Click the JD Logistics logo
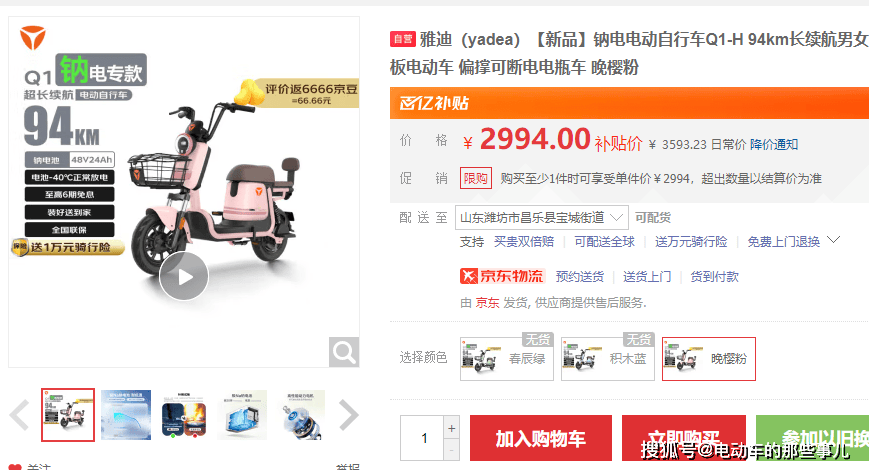 [502, 276]
